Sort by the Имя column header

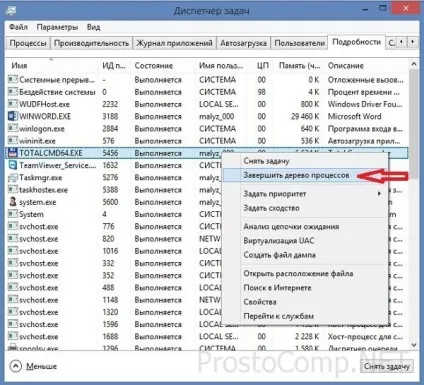click(x=53, y=66)
